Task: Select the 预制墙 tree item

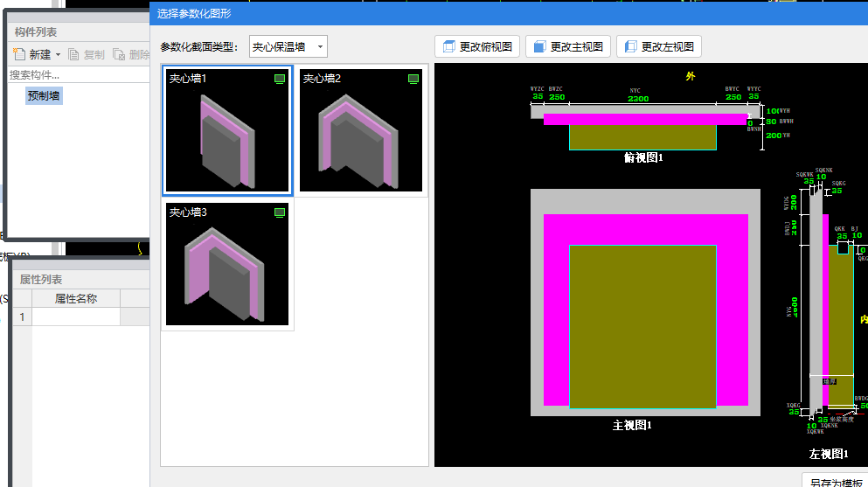Action: pyautogui.click(x=44, y=96)
